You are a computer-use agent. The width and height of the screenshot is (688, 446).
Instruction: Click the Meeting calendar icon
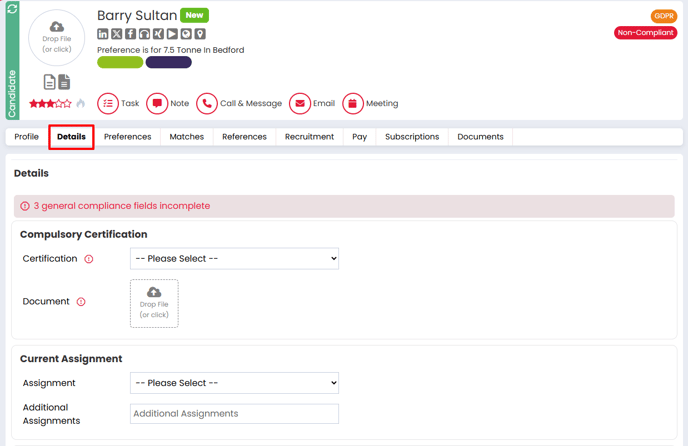pos(352,103)
